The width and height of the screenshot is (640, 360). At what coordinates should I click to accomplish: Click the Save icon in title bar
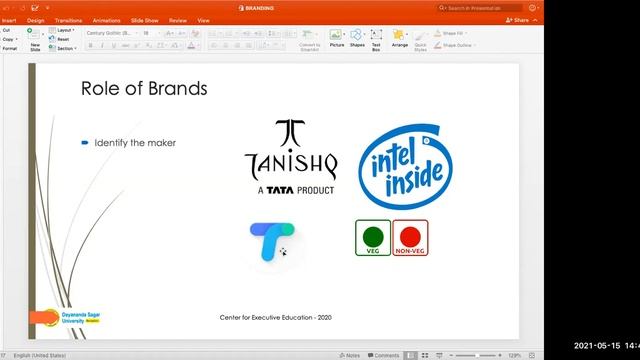[35, 8]
